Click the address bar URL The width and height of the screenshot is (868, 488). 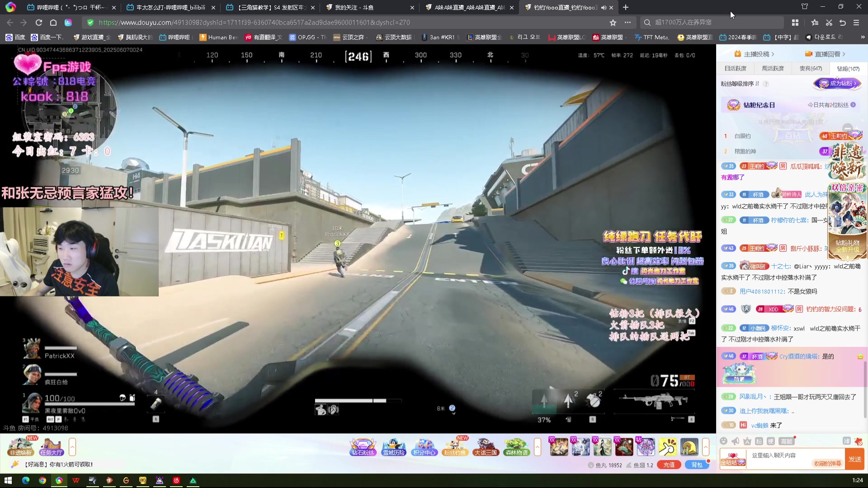(x=254, y=23)
